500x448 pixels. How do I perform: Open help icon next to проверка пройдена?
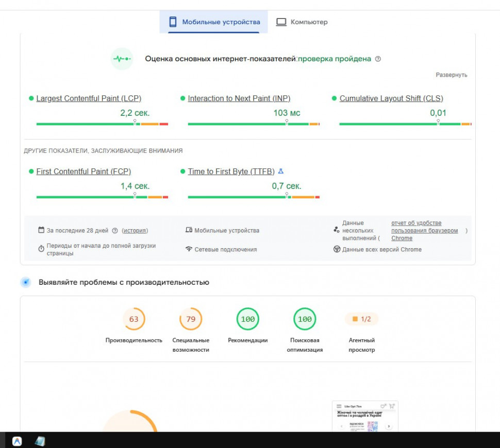point(378,59)
